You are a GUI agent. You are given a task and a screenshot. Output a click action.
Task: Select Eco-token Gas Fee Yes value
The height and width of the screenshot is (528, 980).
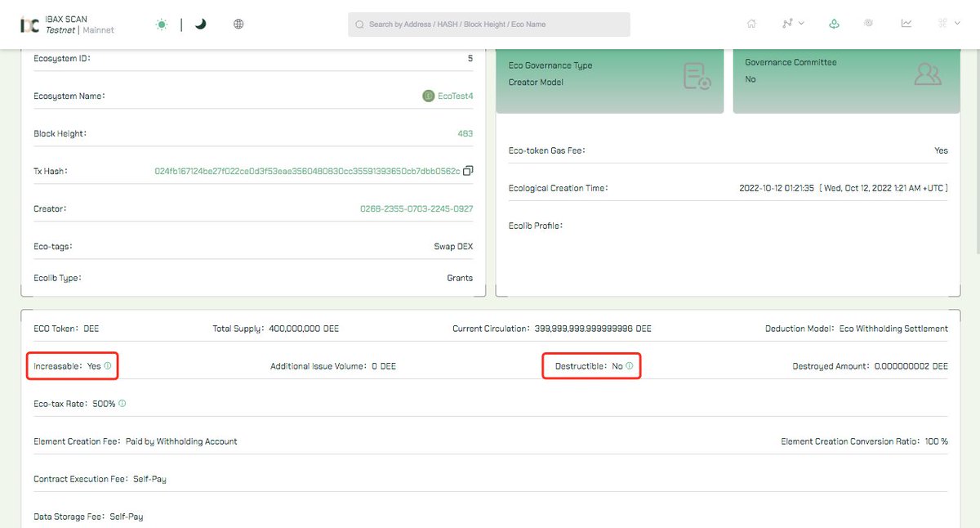pos(942,150)
